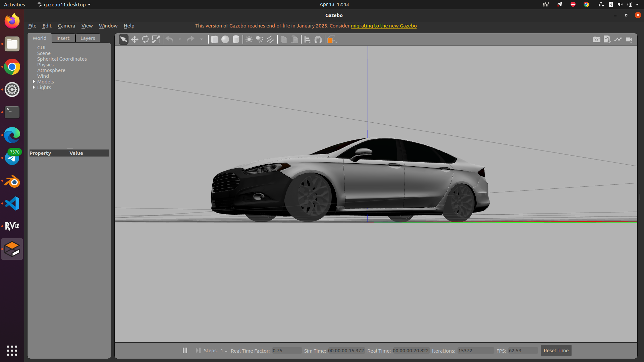644x362 pixels.
Task: Expand the Models tree node
Action: point(34,81)
